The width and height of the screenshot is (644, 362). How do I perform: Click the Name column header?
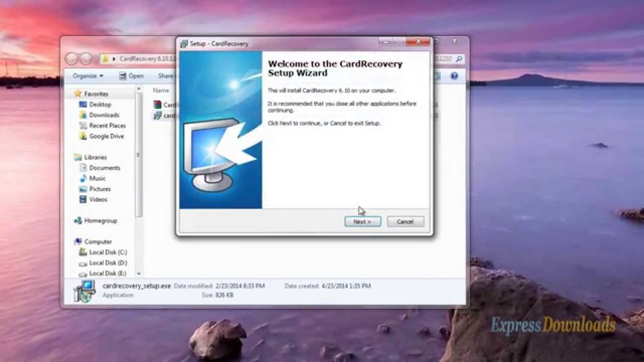(161, 90)
